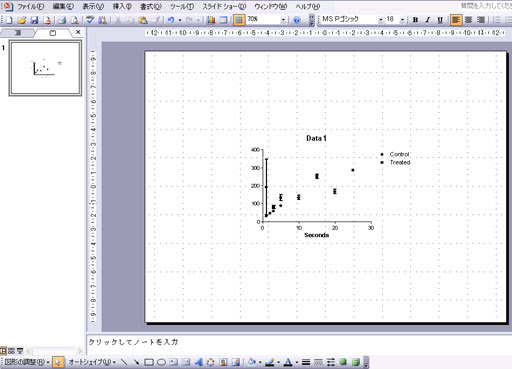
Task: Set text alignment to right
Action: click(481, 20)
